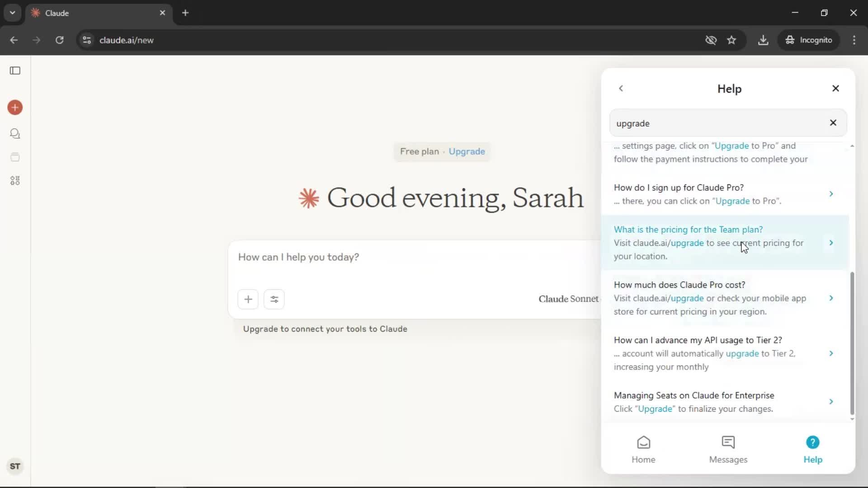Open the partial result mentioning "settings page"

tap(725, 153)
